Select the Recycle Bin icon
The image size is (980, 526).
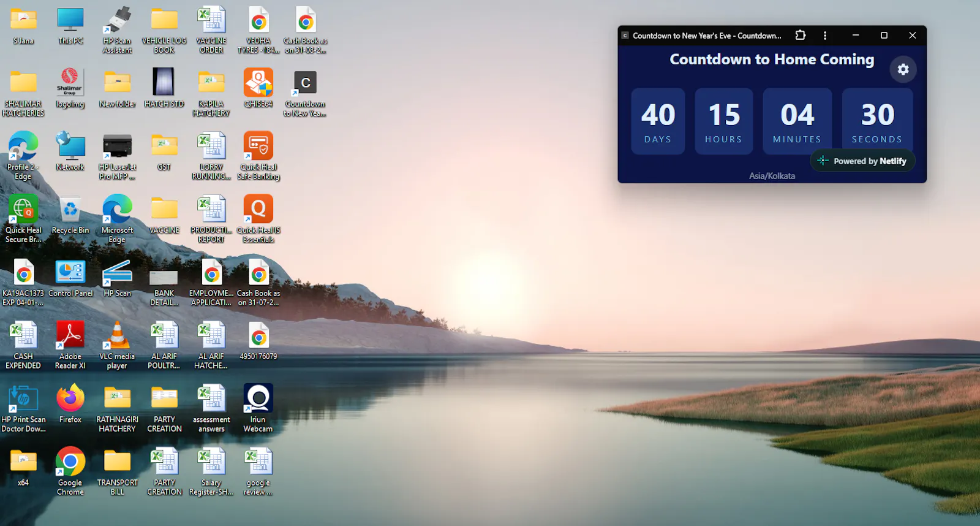coord(70,216)
